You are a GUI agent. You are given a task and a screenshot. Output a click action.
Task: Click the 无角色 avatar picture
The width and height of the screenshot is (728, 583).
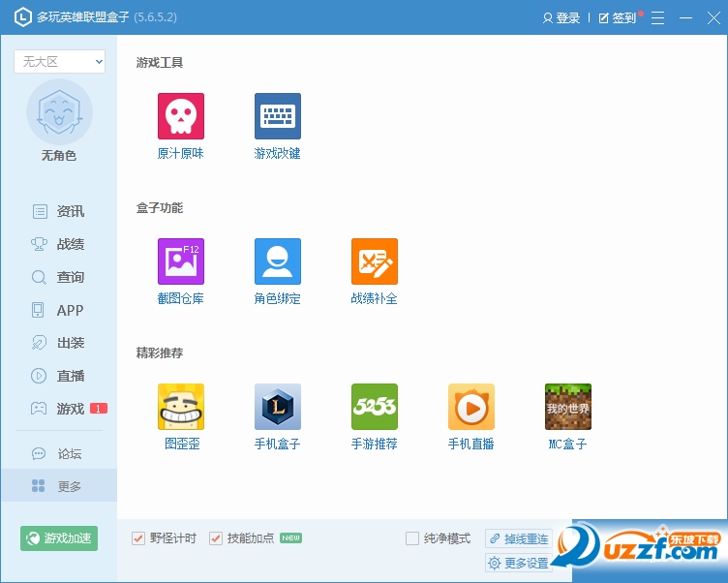point(59,112)
